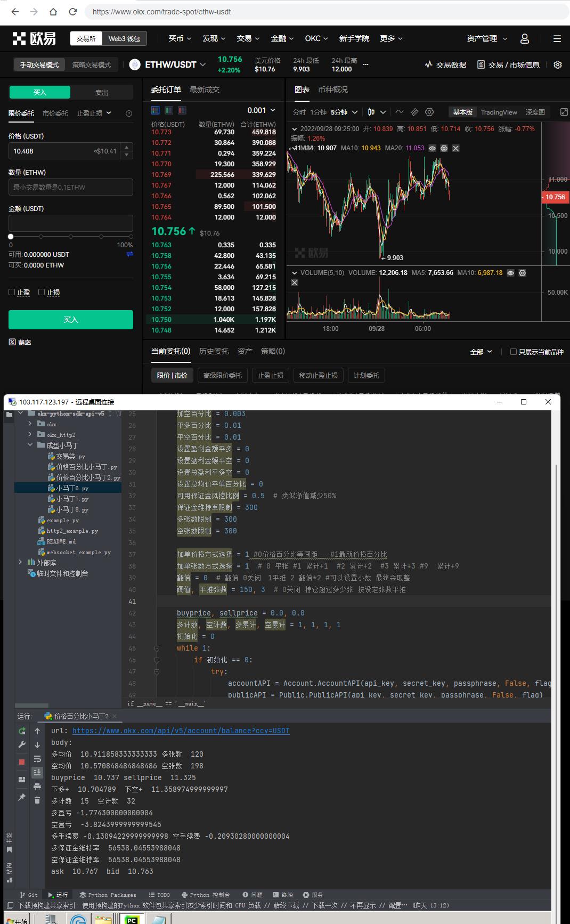Expand chart to fullscreen
The image size is (570, 924).
tap(564, 112)
